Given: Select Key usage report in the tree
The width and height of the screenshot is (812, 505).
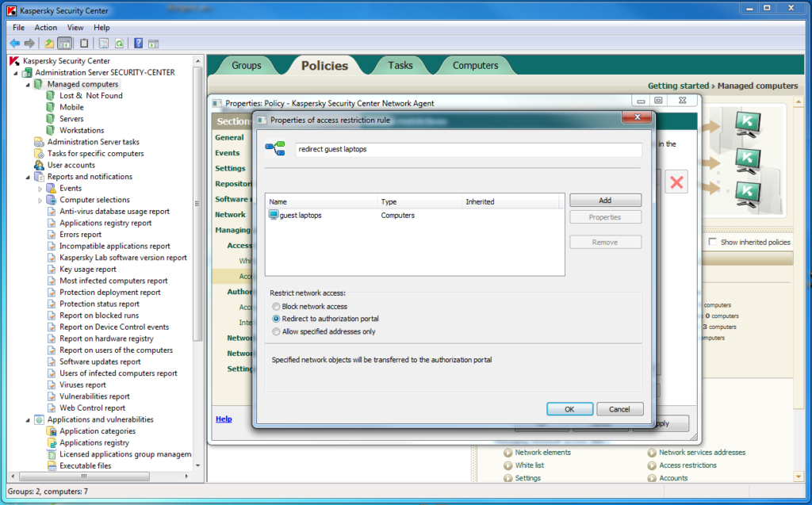Looking at the screenshot, I should pos(87,270).
